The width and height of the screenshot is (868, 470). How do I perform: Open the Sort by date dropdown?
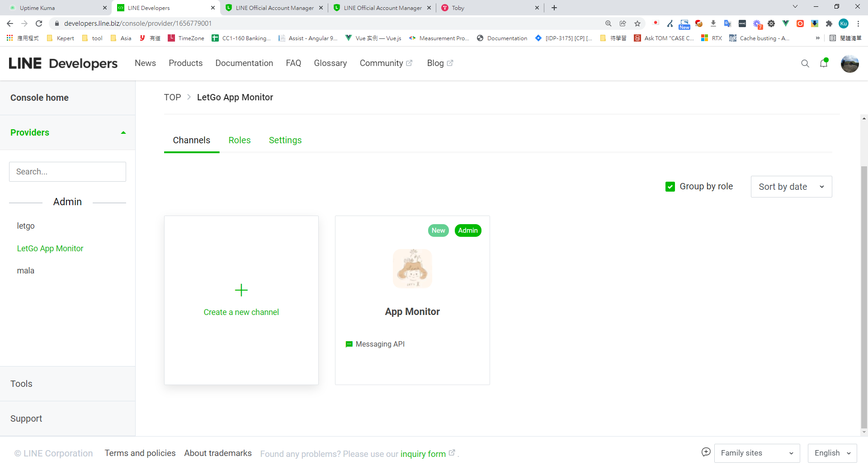pos(791,187)
